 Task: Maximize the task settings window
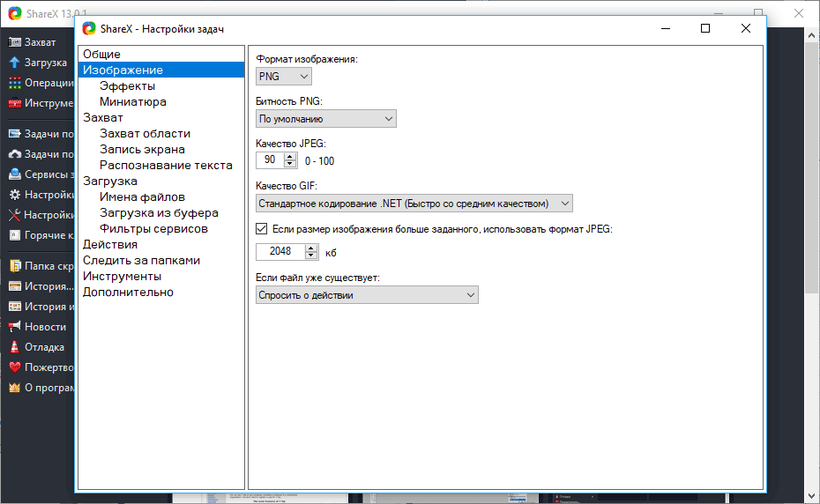pos(705,28)
